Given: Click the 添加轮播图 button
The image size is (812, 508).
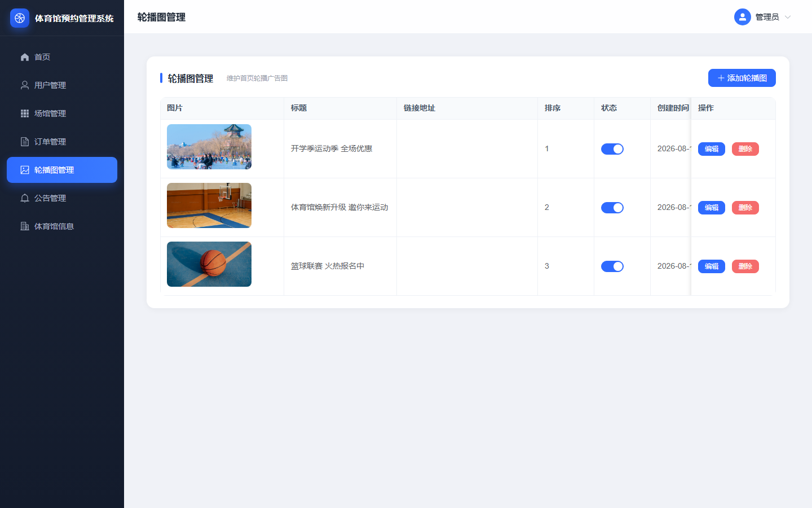Looking at the screenshot, I should pyautogui.click(x=742, y=78).
